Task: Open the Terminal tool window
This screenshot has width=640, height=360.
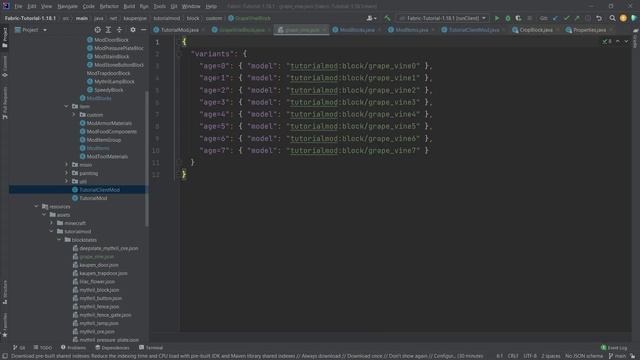Action: click(x=151, y=348)
